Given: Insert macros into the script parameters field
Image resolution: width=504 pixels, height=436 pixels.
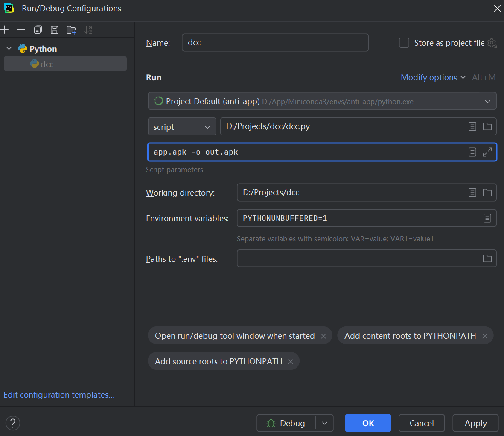Looking at the screenshot, I should [472, 152].
